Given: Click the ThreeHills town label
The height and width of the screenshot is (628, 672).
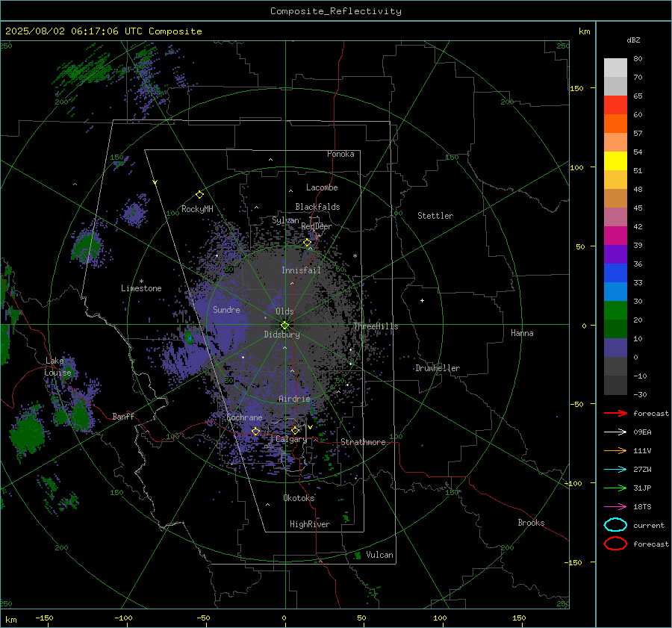Looking at the screenshot, I should coord(376,326).
